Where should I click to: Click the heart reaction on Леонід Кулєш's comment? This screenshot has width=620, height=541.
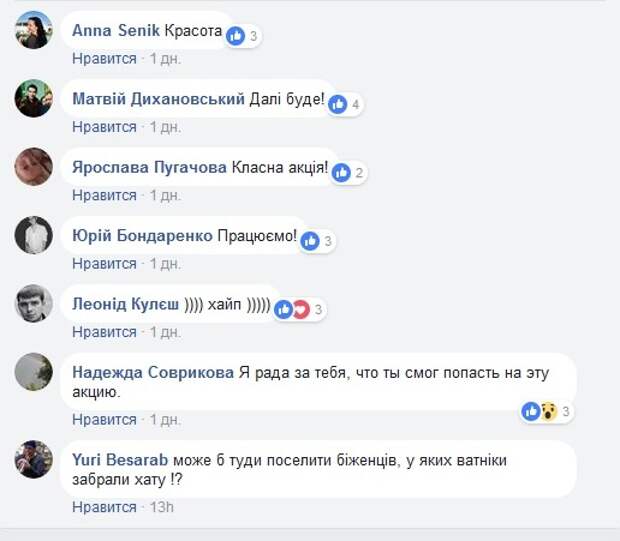(301, 310)
